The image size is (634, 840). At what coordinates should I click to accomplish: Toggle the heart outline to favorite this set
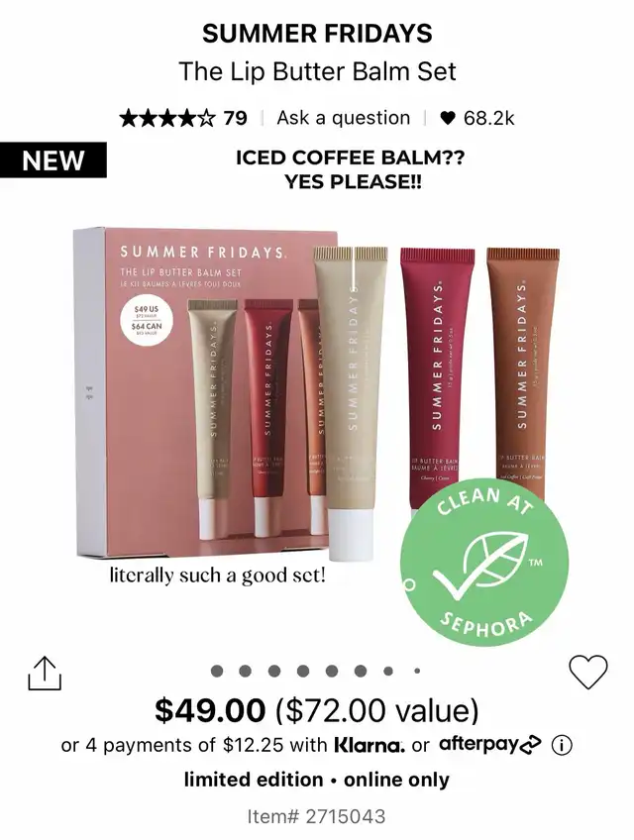(587, 672)
